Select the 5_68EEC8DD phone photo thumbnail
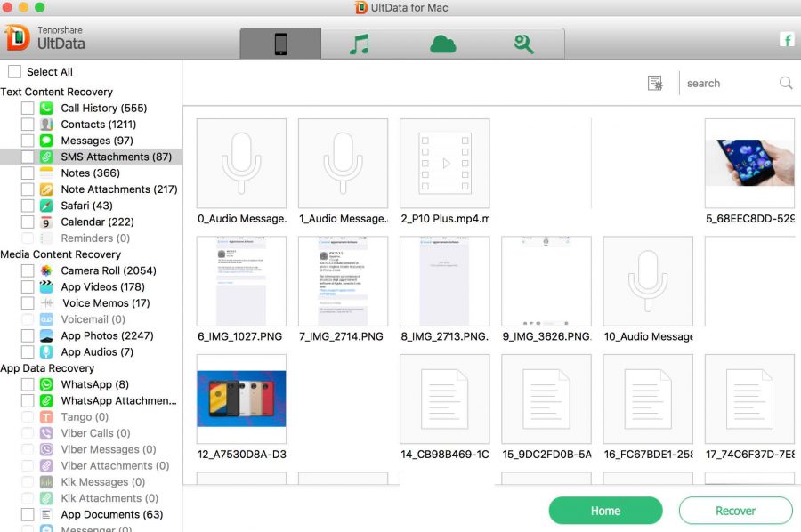This screenshot has height=532, width=801. click(x=749, y=164)
